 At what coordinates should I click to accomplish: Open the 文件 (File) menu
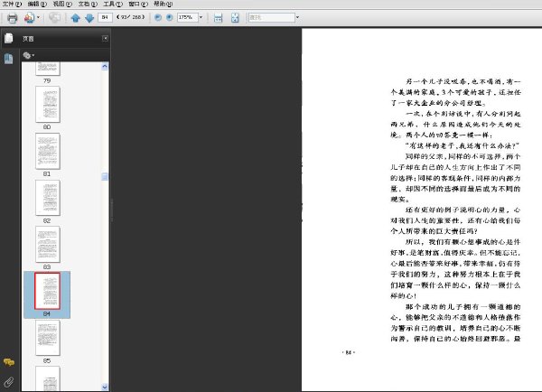tap(12, 4)
